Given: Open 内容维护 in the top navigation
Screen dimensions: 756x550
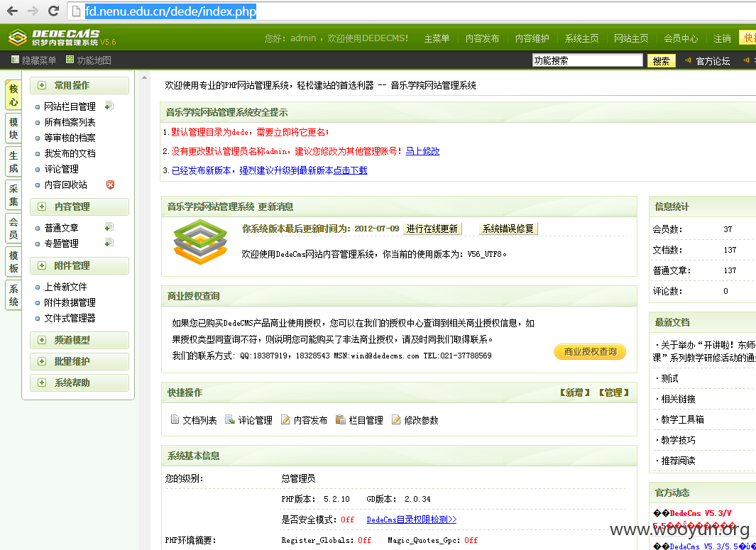Looking at the screenshot, I should [x=532, y=38].
